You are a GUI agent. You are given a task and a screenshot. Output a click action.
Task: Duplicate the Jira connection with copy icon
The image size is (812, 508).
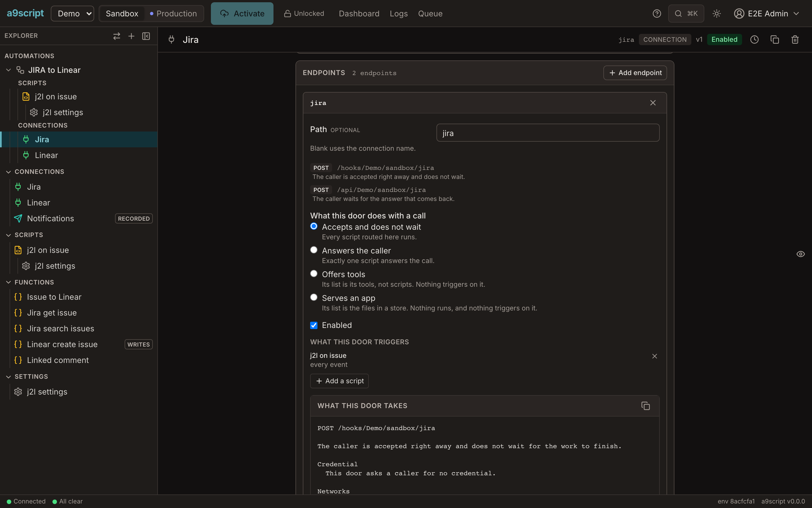point(775,40)
